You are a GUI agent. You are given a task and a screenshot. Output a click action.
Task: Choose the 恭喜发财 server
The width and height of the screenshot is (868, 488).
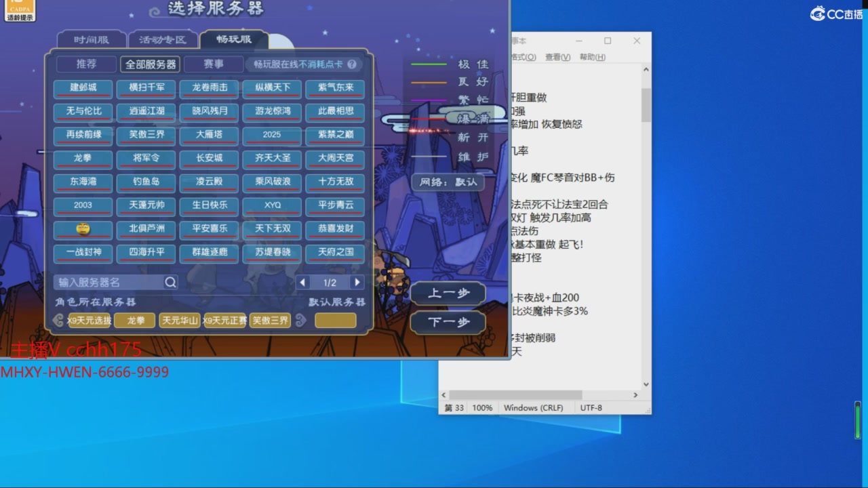[x=336, y=229]
